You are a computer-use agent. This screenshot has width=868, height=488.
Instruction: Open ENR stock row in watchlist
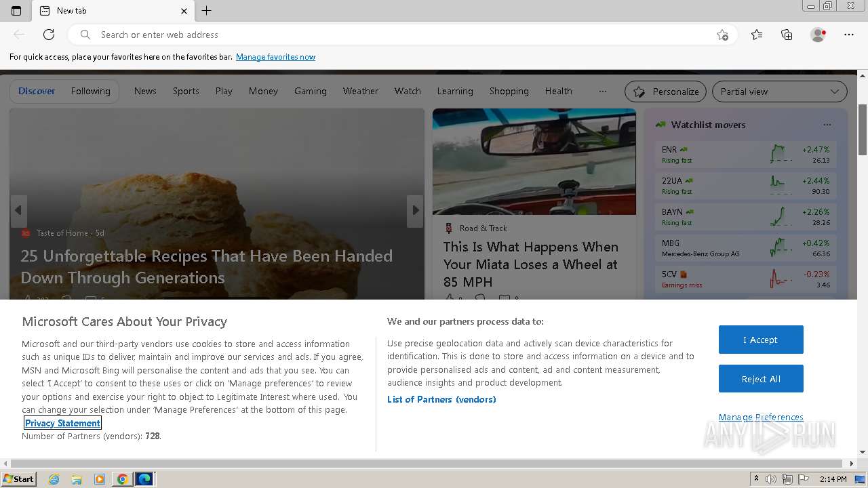pyautogui.click(x=746, y=155)
